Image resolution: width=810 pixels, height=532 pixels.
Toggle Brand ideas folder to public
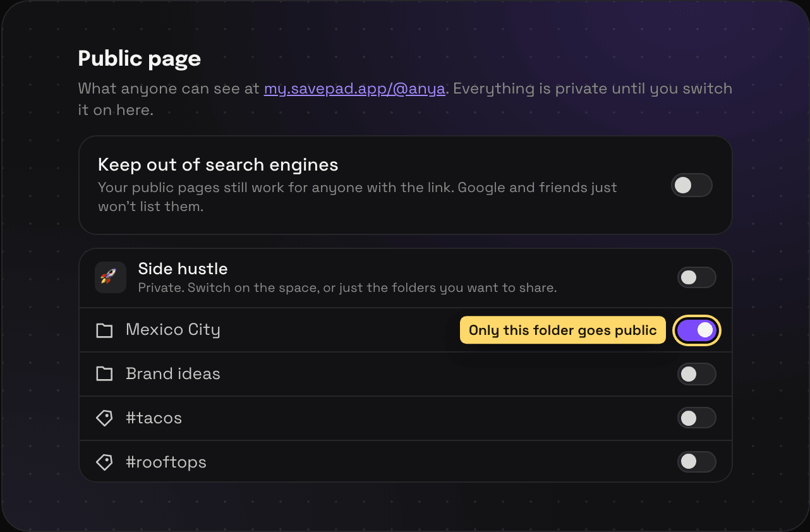tap(697, 374)
